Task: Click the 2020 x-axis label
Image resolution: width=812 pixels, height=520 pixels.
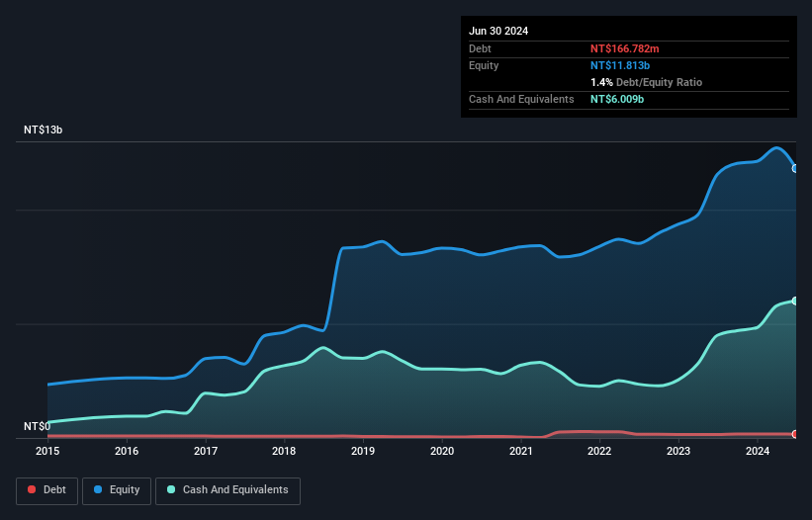Action: pos(442,451)
